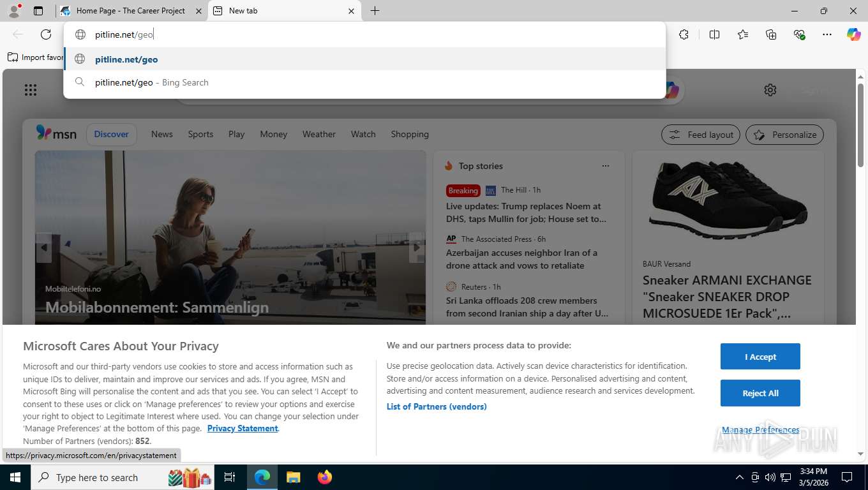The width and height of the screenshot is (868, 490).
Task: Open the Shopping section
Action: pos(410,134)
